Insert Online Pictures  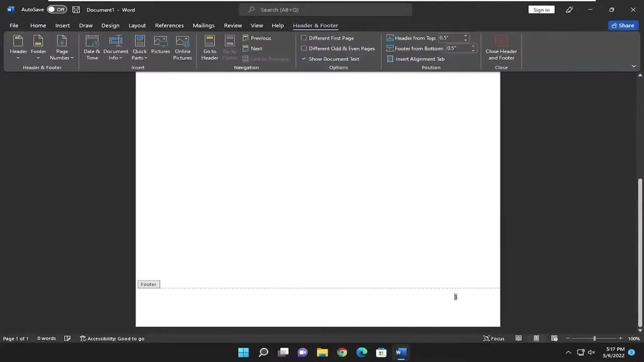tap(183, 48)
